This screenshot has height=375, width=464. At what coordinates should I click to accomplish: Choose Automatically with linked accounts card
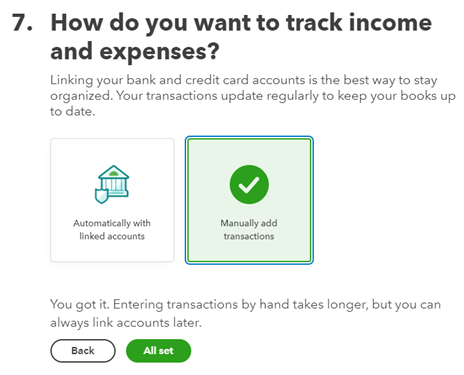coord(112,200)
